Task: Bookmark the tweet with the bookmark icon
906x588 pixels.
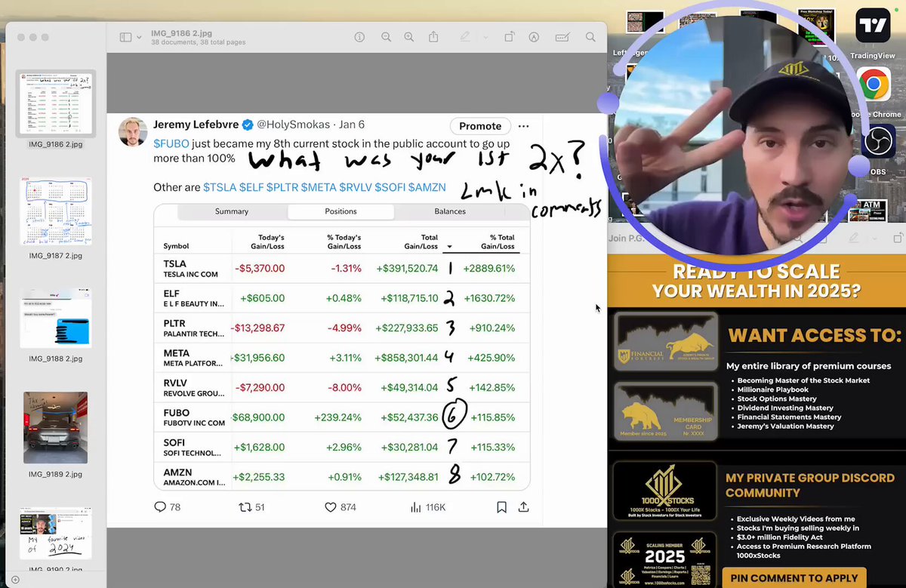Action: (x=501, y=507)
